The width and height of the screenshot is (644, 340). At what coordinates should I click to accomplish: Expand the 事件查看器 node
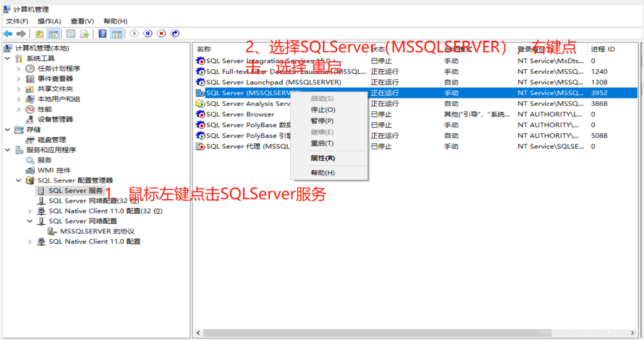coord(19,79)
